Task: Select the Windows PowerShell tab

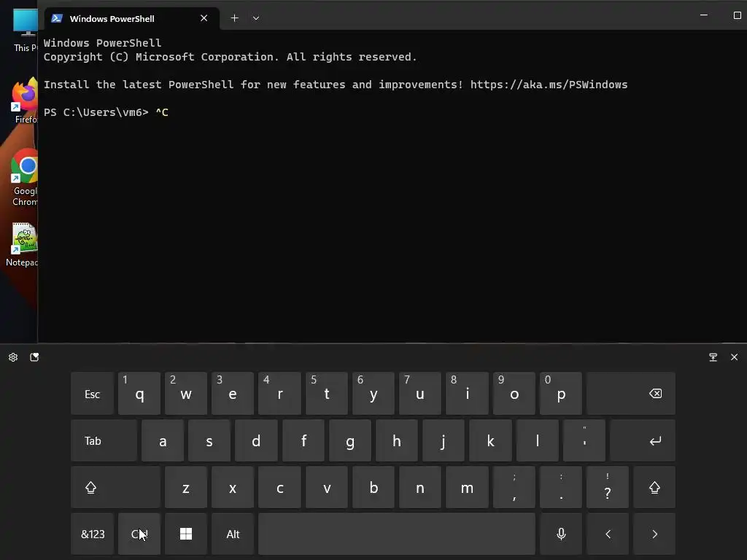Action: 131,18
